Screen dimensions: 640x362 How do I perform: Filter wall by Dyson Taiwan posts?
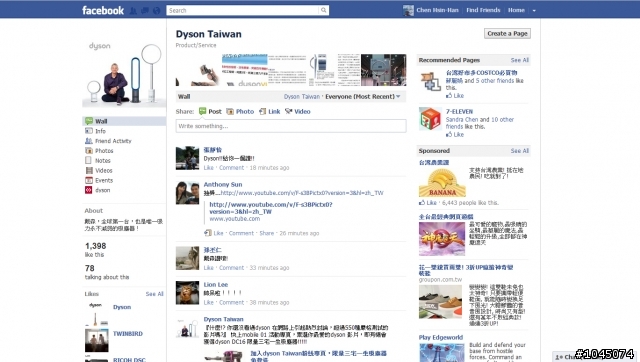(x=302, y=97)
